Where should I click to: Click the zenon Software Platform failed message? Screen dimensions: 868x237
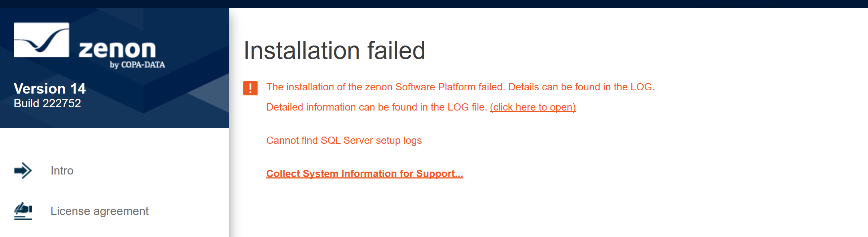point(460,87)
